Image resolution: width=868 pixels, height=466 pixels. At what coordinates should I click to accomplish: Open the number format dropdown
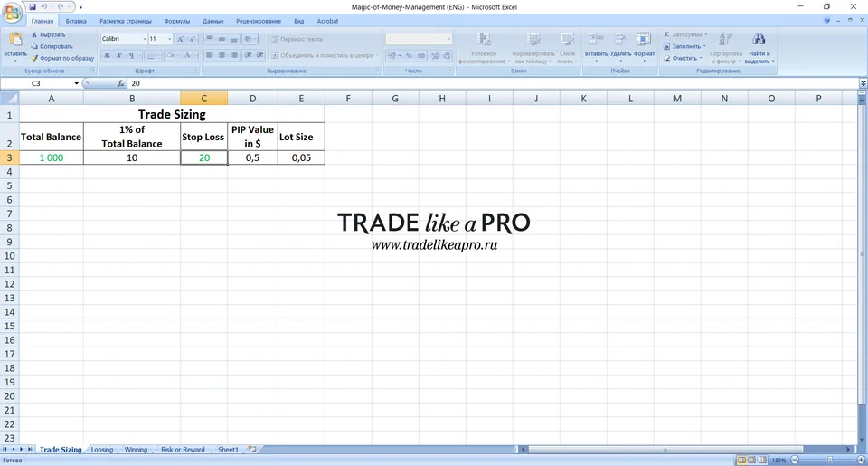(x=449, y=39)
